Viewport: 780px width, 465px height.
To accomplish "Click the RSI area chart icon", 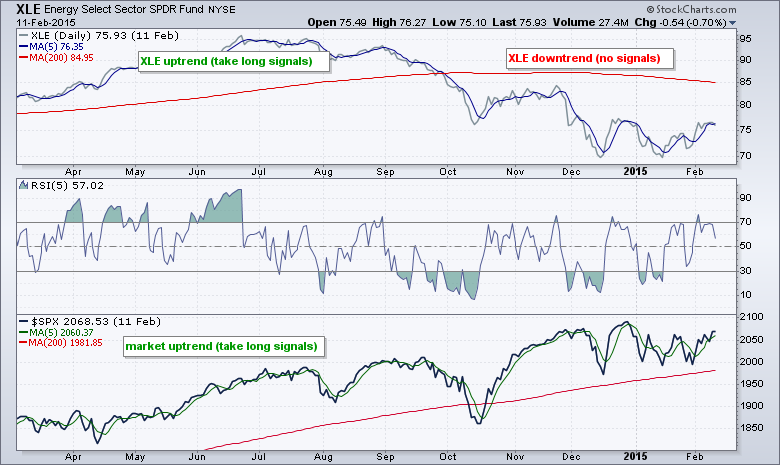I will point(23,185).
